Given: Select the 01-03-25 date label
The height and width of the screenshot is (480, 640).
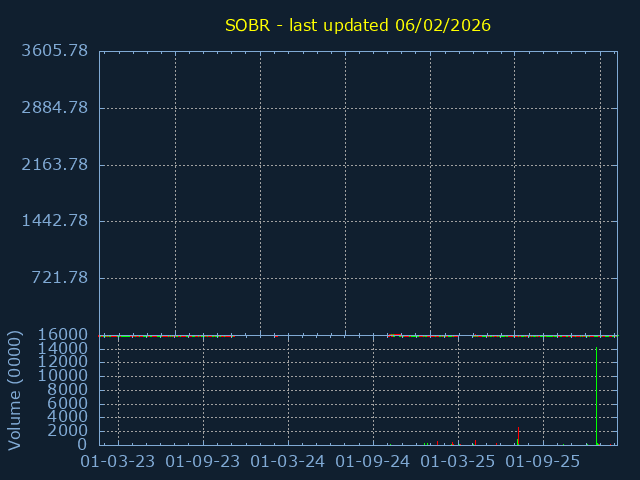Looking at the screenshot, I should [x=458, y=462].
